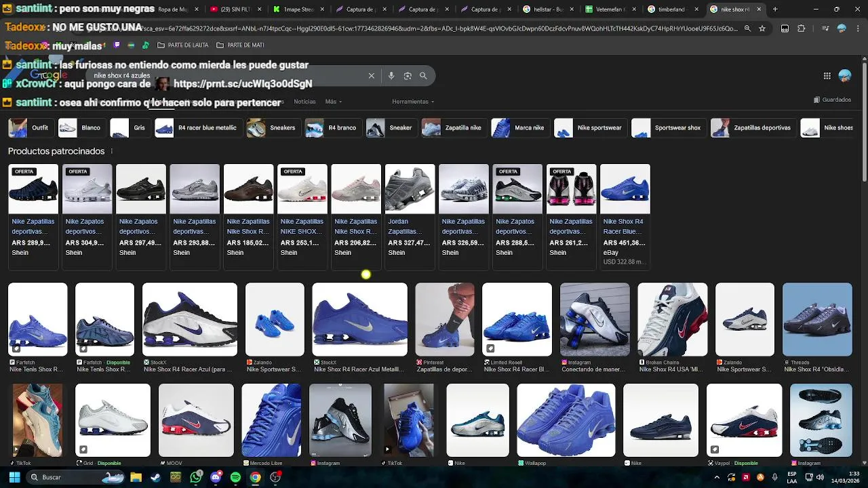868x488 pixels.
Task: Select the Zapatilla nike filter chip
Action: 453,127
